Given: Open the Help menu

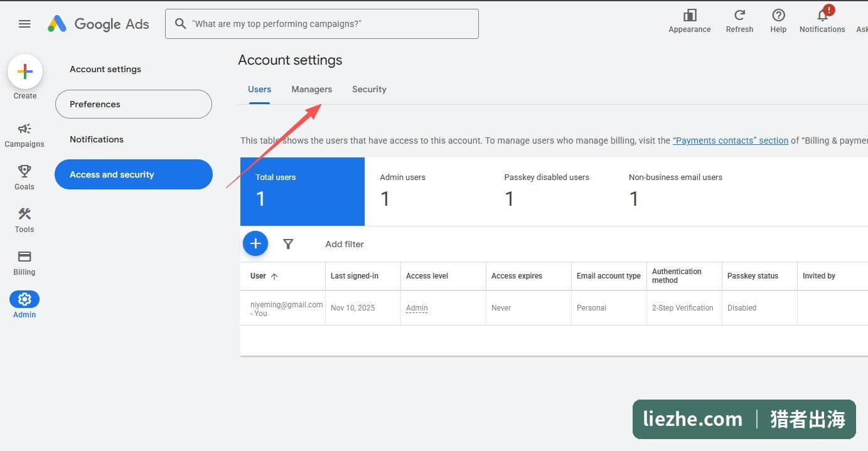Looking at the screenshot, I should [778, 21].
